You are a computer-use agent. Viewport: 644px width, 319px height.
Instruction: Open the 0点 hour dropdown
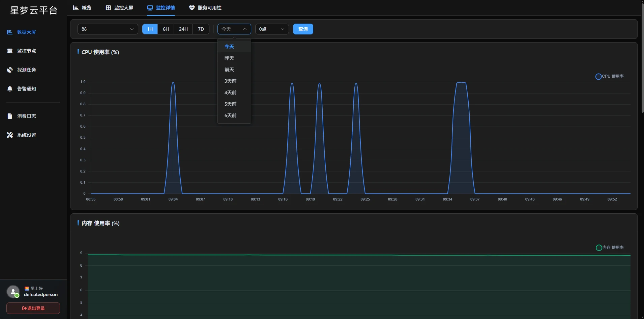click(x=272, y=29)
